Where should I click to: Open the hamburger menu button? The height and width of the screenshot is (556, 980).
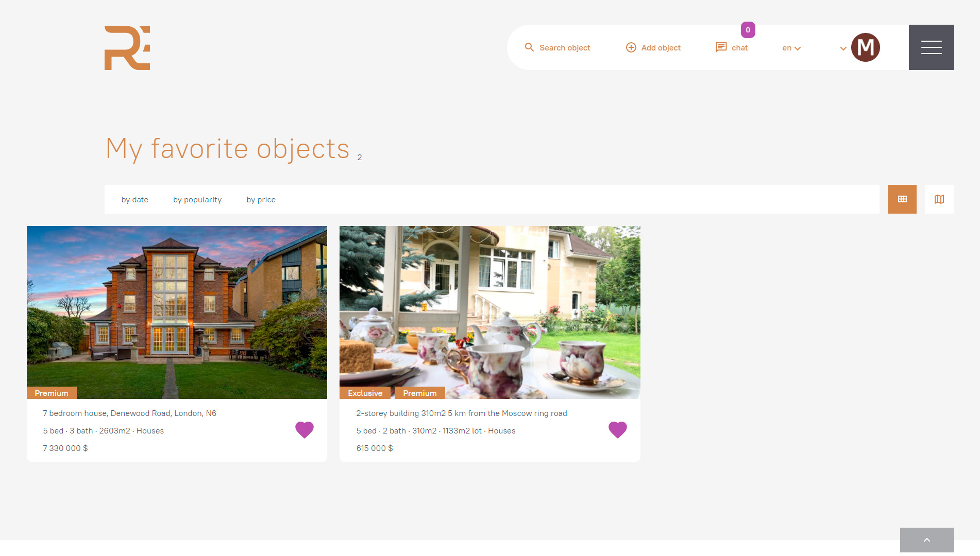pos(931,47)
